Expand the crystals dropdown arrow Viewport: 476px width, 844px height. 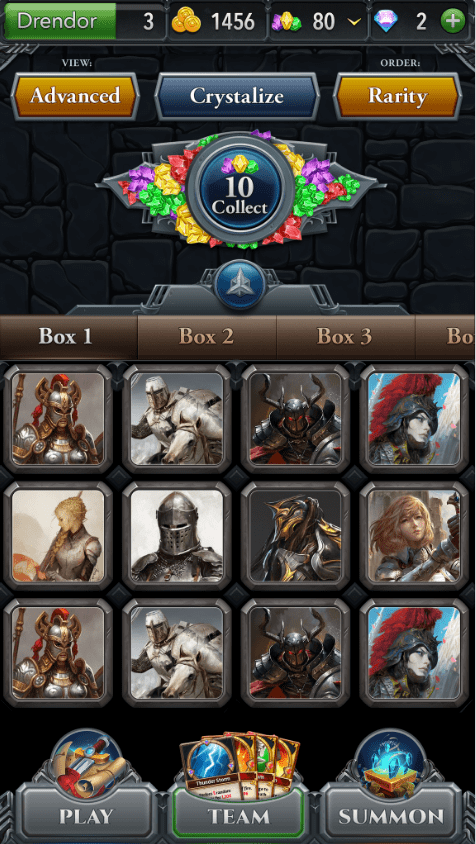pyautogui.click(x=354, y=22)
